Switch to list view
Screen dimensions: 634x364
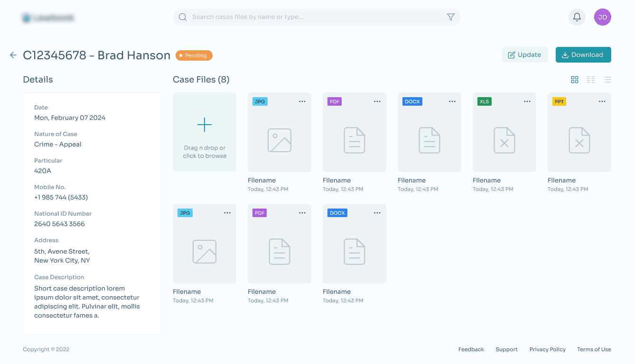click(607, 80)
